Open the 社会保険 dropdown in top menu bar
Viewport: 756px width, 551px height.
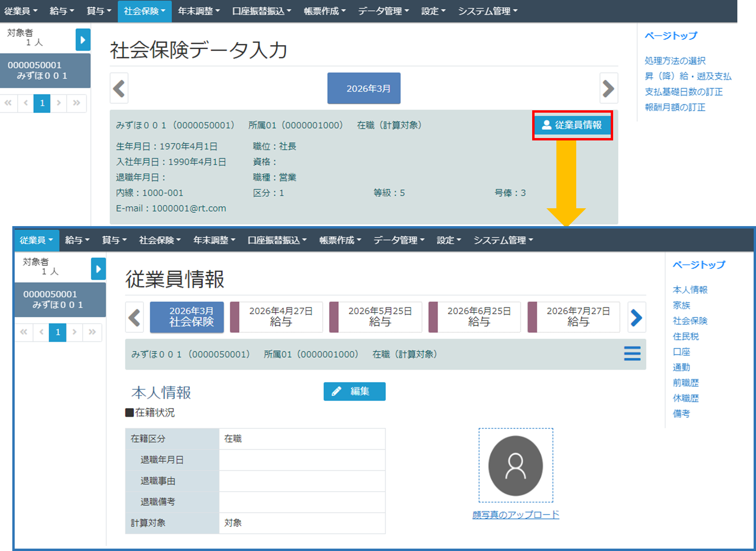click(144, 11)
